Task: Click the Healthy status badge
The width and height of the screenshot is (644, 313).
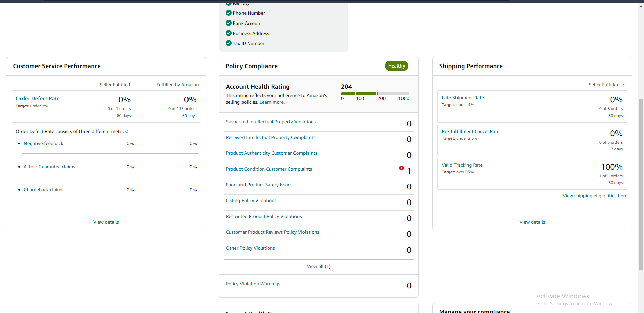Action: click(396, 66)
